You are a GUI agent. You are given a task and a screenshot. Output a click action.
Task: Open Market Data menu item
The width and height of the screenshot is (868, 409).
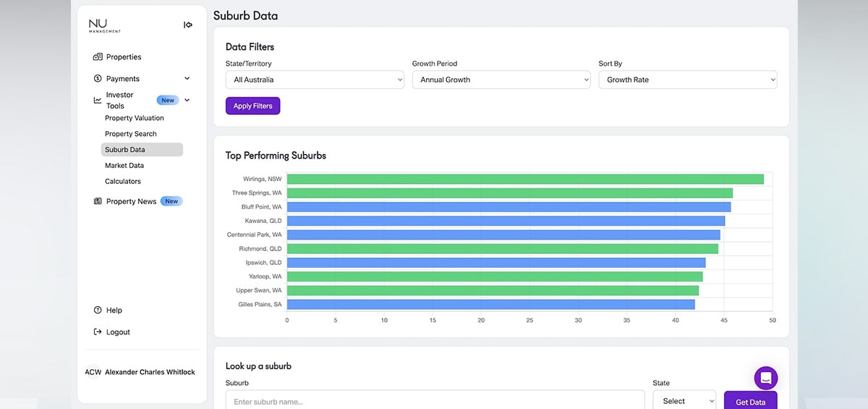(x=124, y=166)
